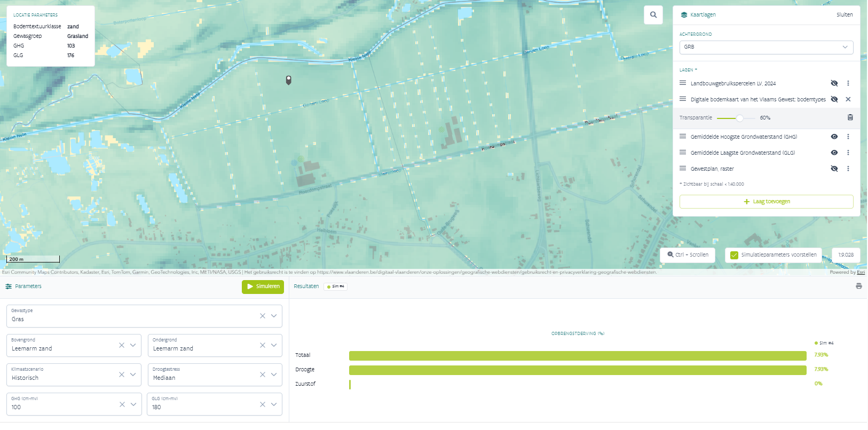This screenshot has width=868, height=430.
Task: Show the Digitale bodemkaart bodemtypes layer
Action: point(834,99)
